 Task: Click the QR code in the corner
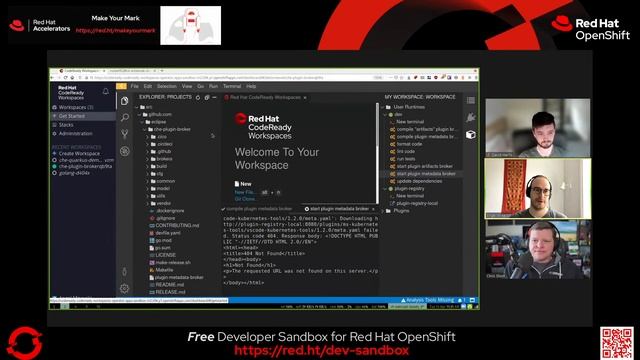pos(617,343)
